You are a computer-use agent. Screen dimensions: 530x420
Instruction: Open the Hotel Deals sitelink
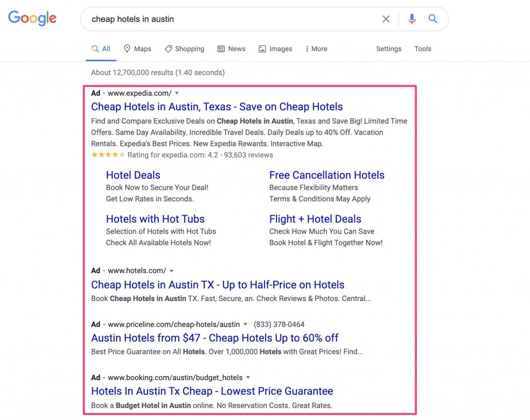133,175
